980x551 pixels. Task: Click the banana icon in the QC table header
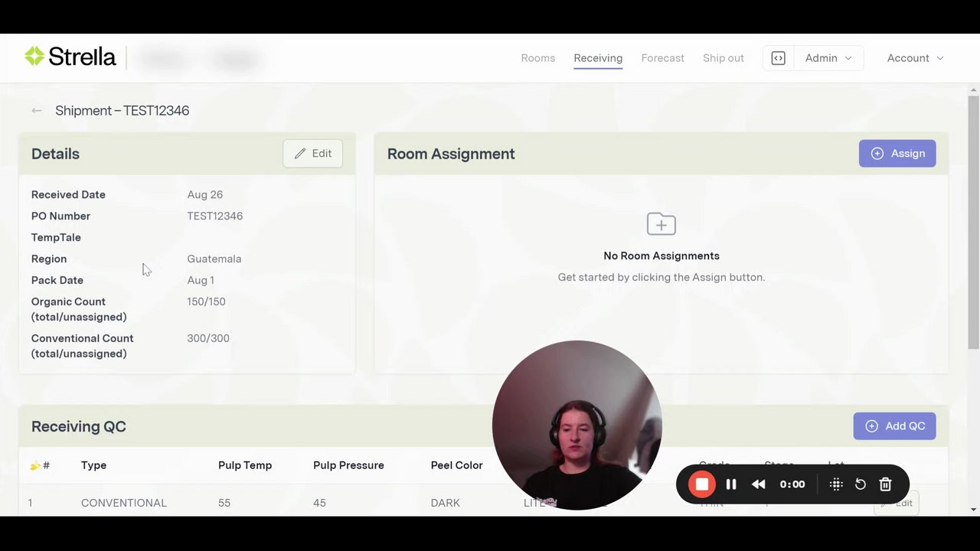35,465
